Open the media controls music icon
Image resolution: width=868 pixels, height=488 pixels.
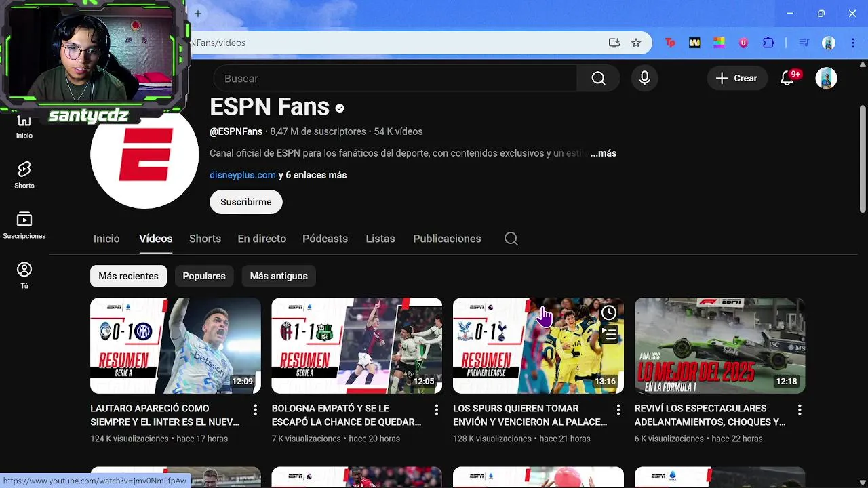[x=804, y=43]
